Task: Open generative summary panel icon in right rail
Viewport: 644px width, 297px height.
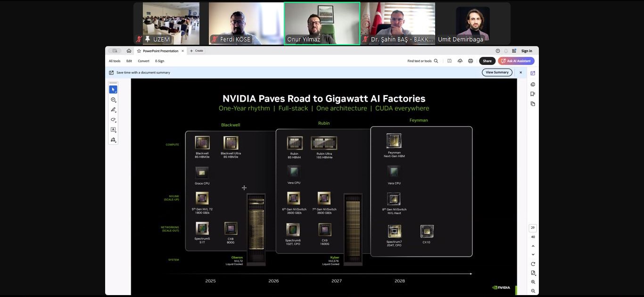Action: (x=533, y=73)
